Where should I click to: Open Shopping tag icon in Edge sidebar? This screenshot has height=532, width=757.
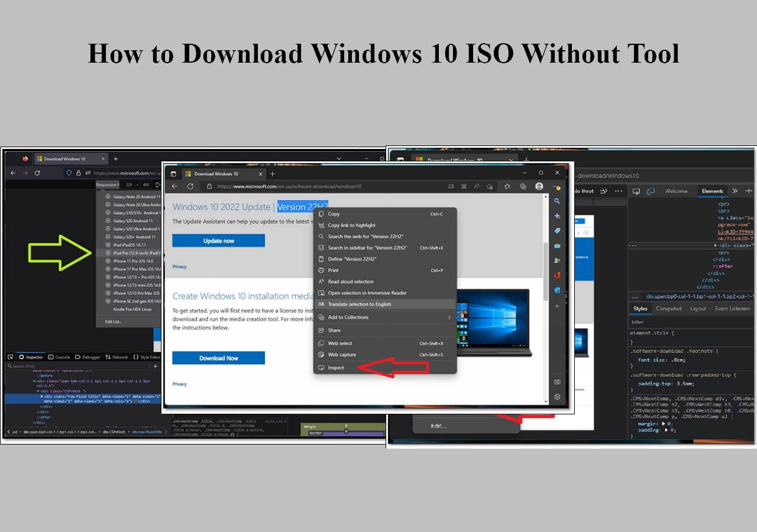pyautogui.click(x=557, y=231)
